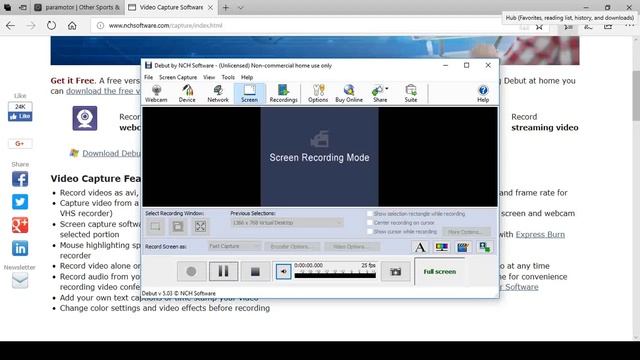The image size is (640, 360).
Task: Click the Full screen preview box
Action: (x=440, y=271)
